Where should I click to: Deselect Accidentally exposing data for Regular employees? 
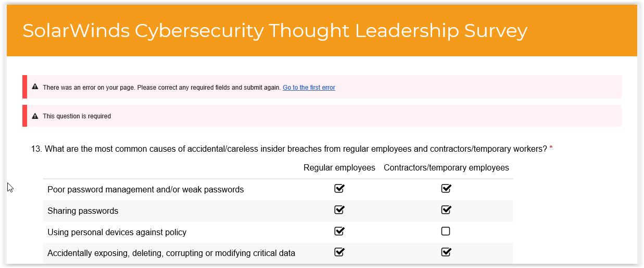[x=339, y=252]
